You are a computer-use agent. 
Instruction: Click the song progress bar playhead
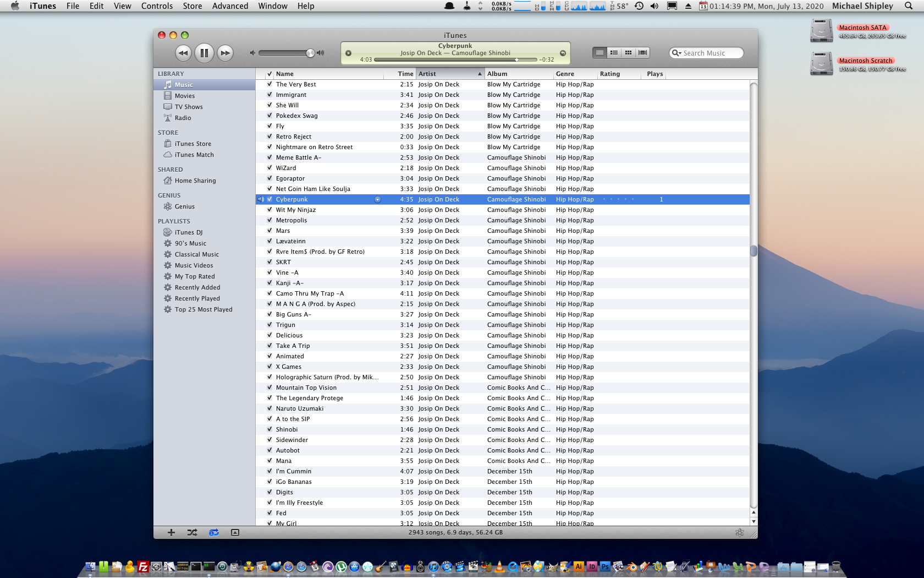point(516,59)
